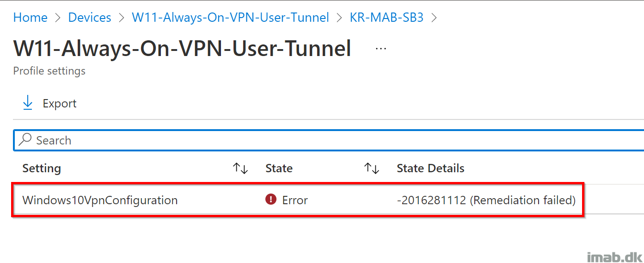Sort by Setting column arrows

[x=240, y=168]
